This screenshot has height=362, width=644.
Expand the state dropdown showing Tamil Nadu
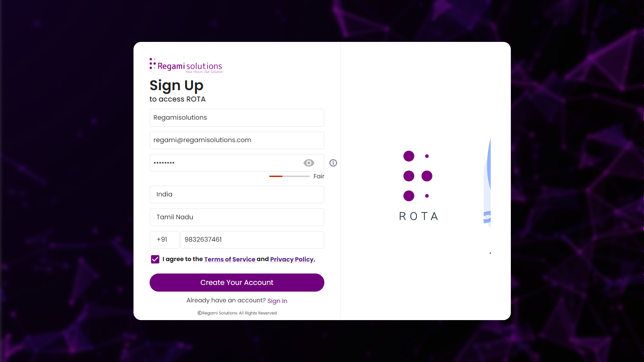236,217
